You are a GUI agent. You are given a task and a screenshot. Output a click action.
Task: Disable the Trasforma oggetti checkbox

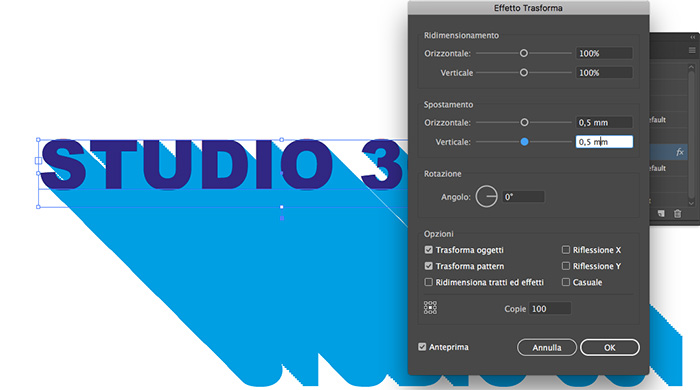pos(429,250)
